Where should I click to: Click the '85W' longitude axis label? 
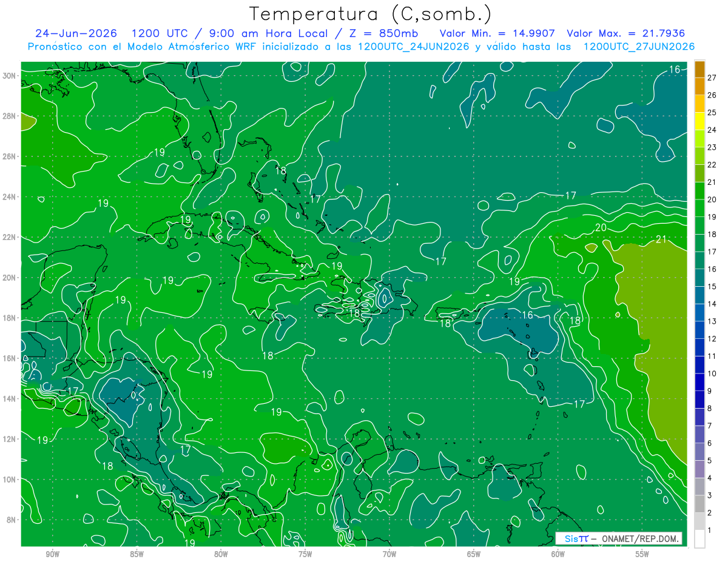(136, 554)
